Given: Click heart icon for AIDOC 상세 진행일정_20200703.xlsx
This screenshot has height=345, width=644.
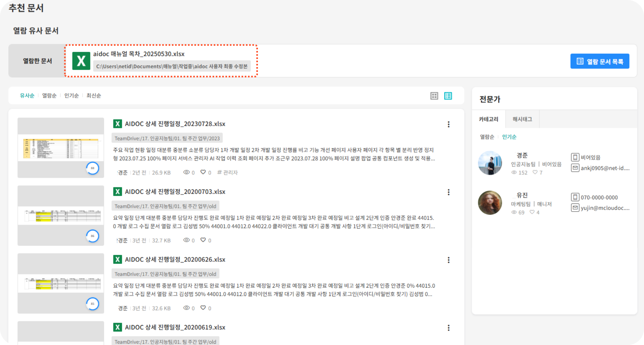Looking at the screenshot, I should point(203,240).
